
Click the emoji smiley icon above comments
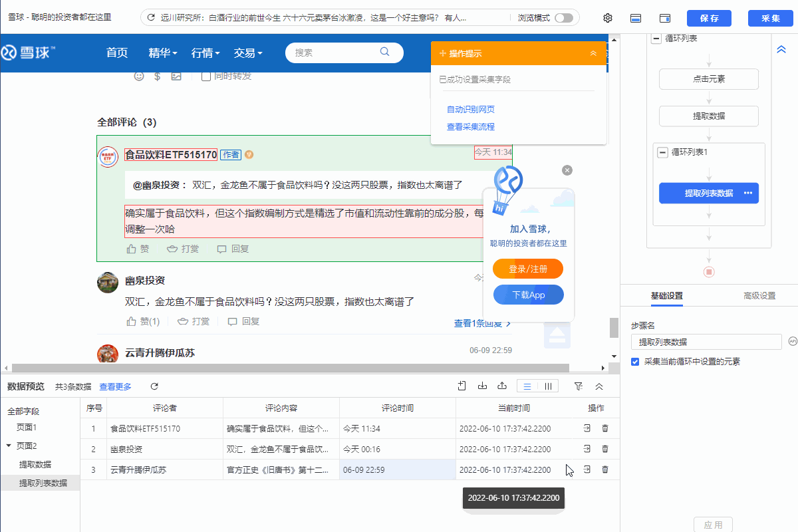(139, 76)
